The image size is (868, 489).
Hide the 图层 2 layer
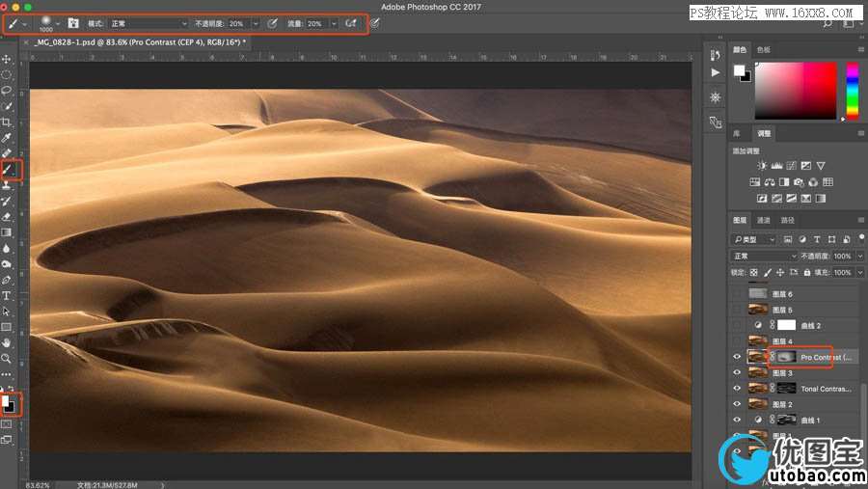coord(737,404)
